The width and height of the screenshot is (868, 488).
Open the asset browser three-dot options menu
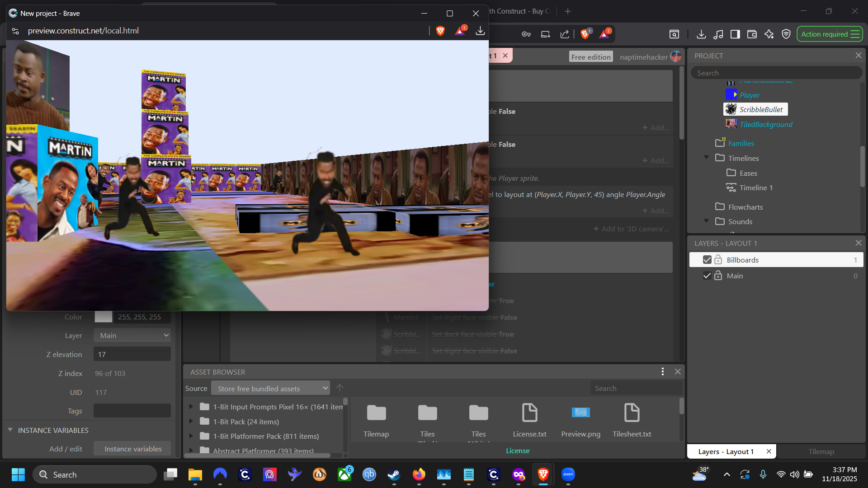coord(662,371)
